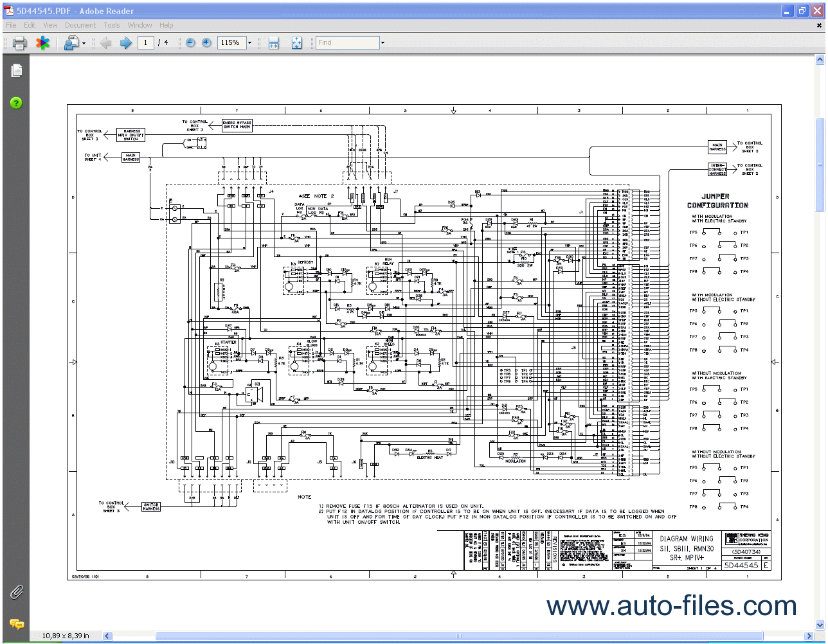The image size is (828, 644).
Task: Show the Attachments paperclip panel
Action: point(16,591)
